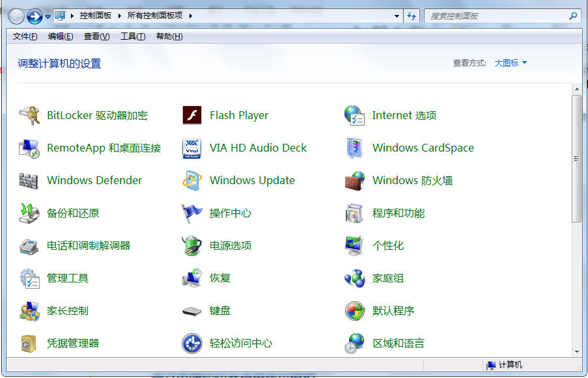Open the 凭据管理器 safe icon
Screen dimensions: 588x378
click(x=29, y=344)
